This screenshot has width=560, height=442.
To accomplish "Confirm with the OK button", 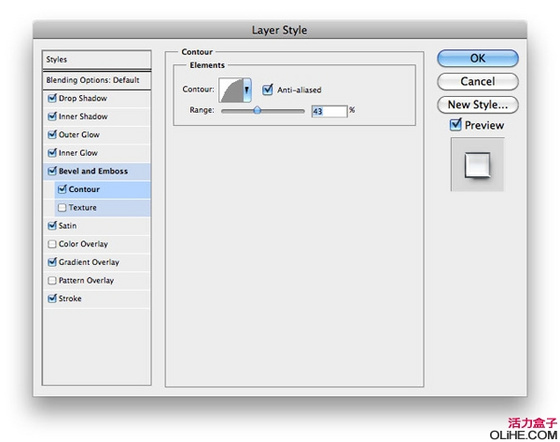I will pos(478,58).
